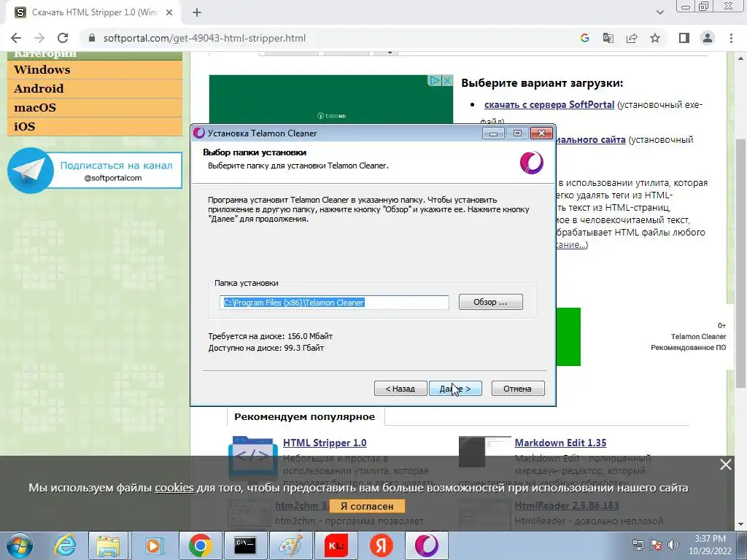Open the Markdown Edit 1.35 link

(x=560, y=443)
